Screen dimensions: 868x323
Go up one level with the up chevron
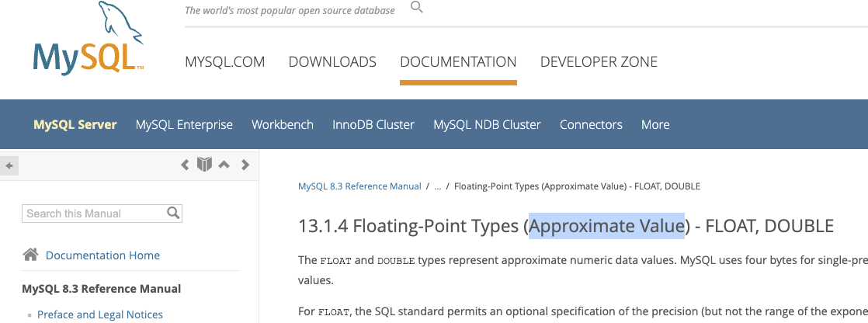click(x=224, y=165)
